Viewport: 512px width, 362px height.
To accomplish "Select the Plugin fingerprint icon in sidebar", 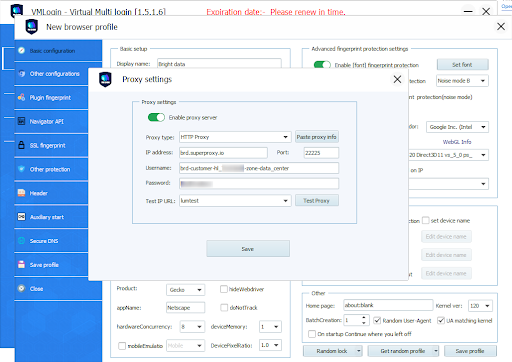I will pyautogui.click(x=21, y=97).
